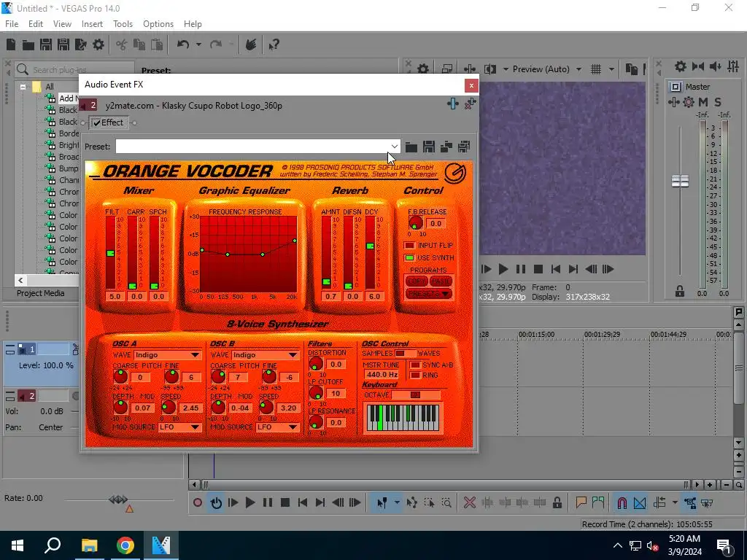Open project with the folder toolbar icon
This screenshot has height=560, width=747.
click(x=28, y=44)
